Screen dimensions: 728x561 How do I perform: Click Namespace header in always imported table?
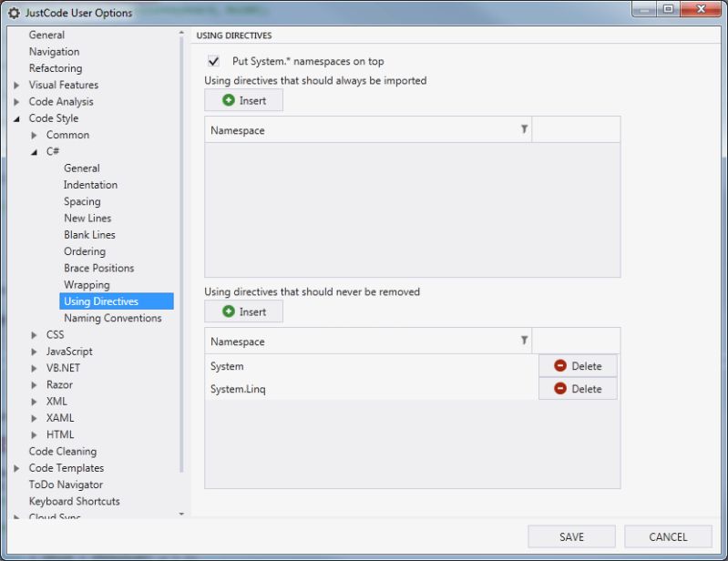coord(368,130)
